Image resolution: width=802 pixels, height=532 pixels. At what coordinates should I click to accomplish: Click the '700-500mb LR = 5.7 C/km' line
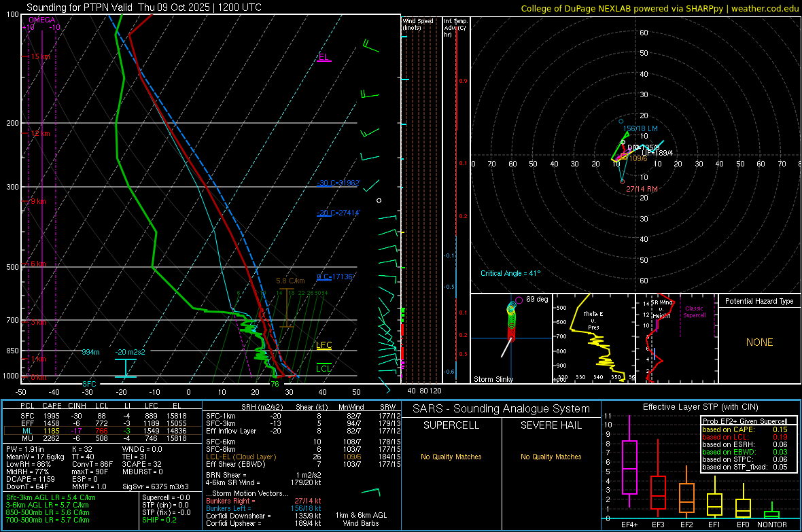pos(48,520)
